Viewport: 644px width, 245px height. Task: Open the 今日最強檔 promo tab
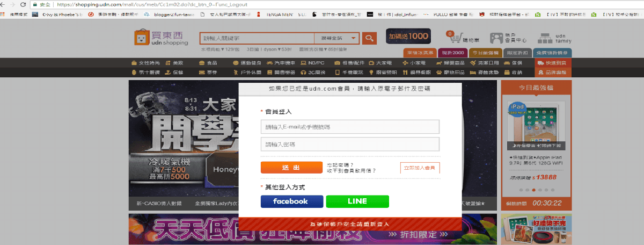coord(485,53)
